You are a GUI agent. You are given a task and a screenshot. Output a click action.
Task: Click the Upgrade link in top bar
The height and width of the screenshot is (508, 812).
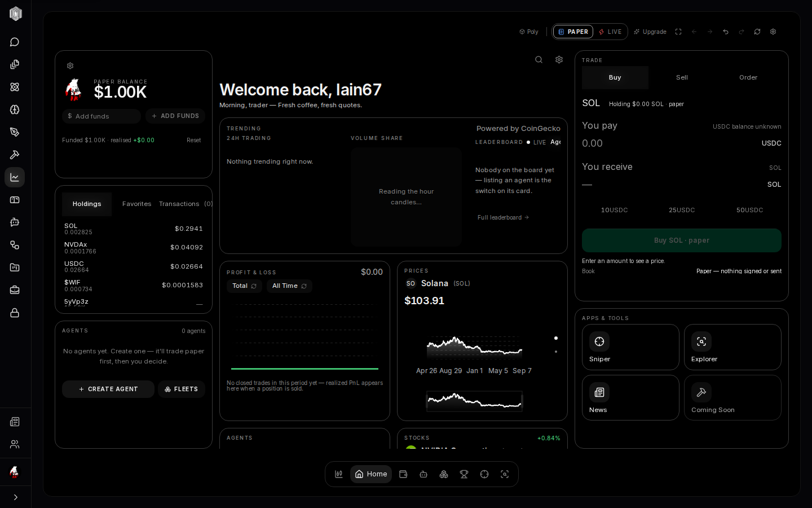(650, 32)
